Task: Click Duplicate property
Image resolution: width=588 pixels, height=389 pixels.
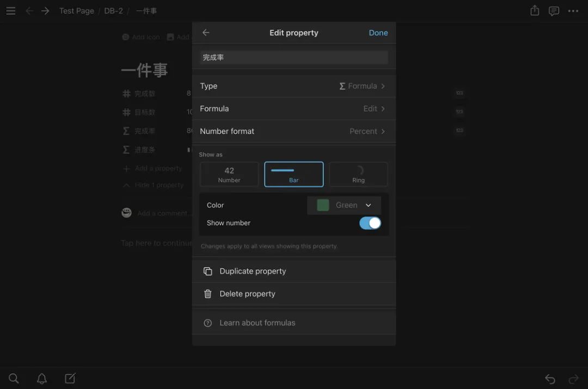Action: point(294,271)
